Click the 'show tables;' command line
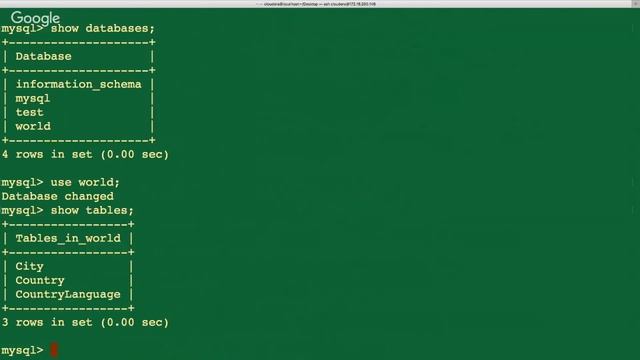This screenshot has height=360, width=640. coord(67,211)
